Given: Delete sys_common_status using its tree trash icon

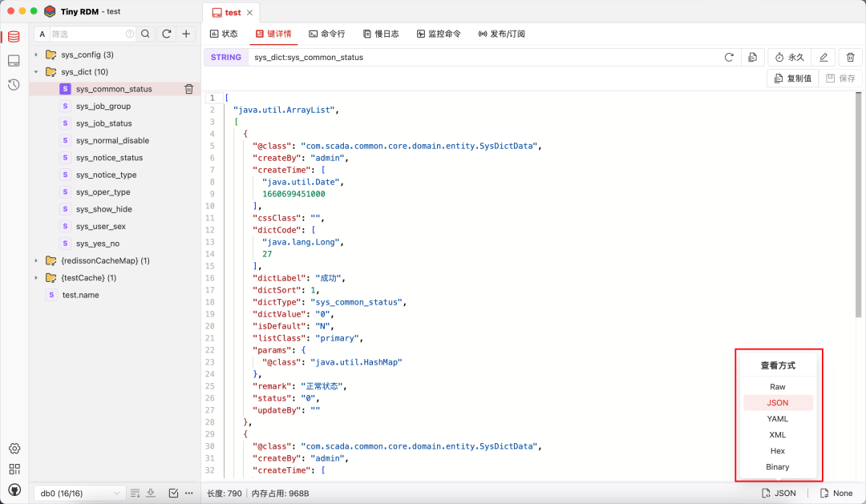Looking at the screenshot, I should pyautogui.click(x=188, y=88).
